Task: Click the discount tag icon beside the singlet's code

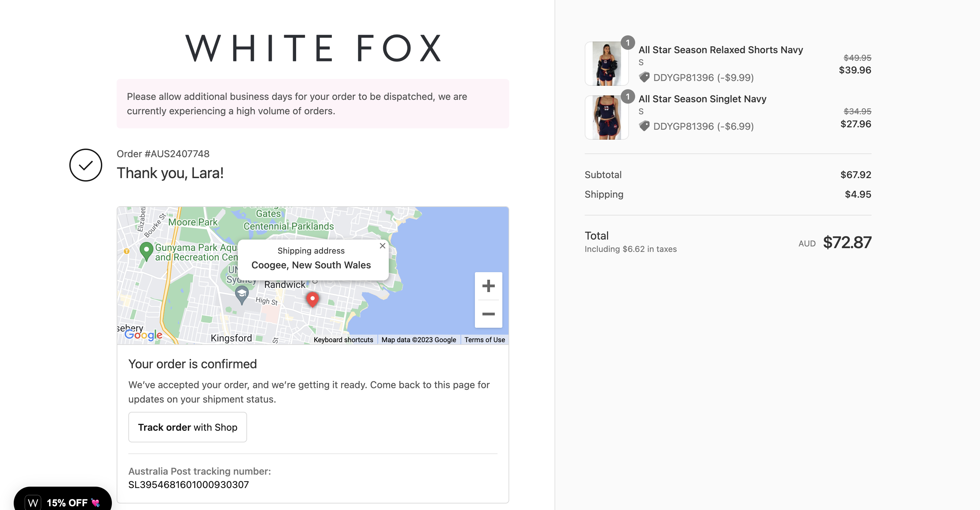Action: 644,126
